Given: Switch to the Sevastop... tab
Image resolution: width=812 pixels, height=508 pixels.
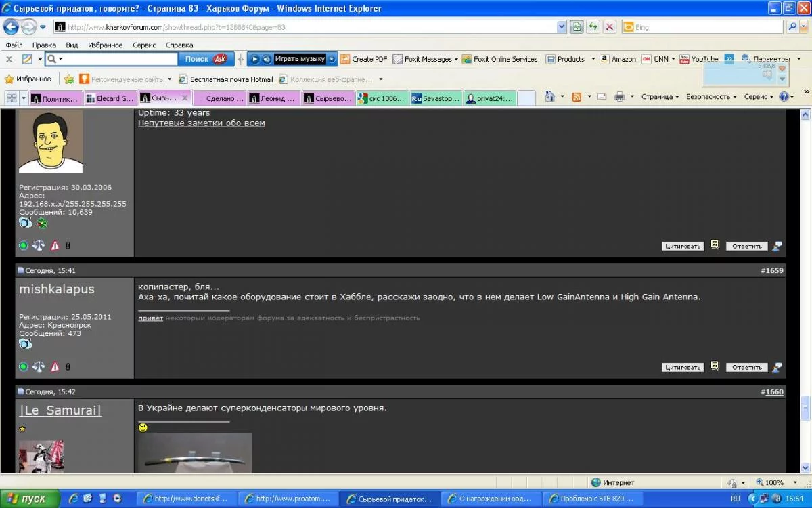Looking at the screenshot, I should tap(437, 98).
